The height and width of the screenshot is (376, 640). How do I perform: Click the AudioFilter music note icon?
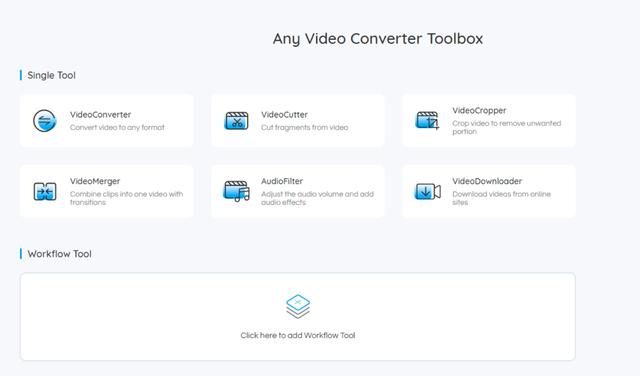coord(237,191)
